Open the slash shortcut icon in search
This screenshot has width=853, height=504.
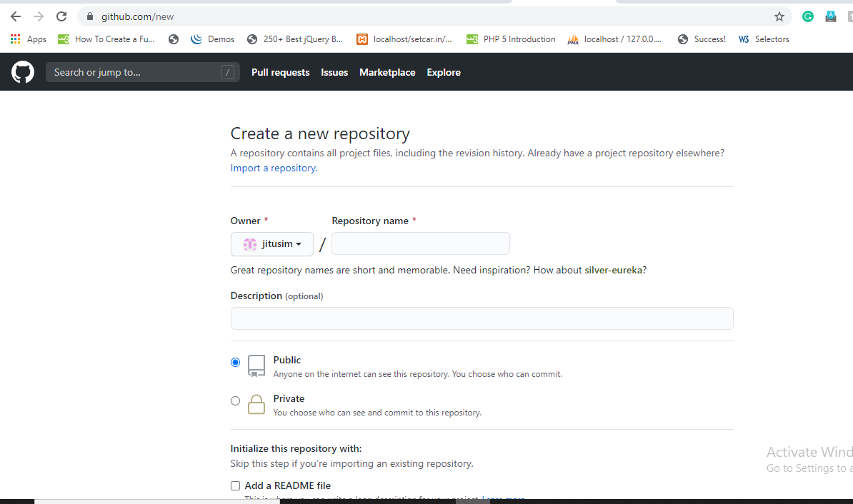click(227, 72)
